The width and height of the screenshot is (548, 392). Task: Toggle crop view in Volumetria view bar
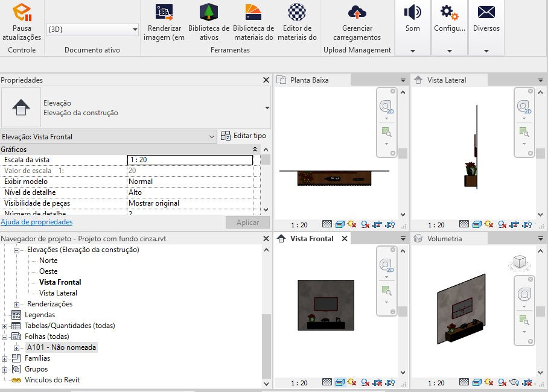coord(527,382)
